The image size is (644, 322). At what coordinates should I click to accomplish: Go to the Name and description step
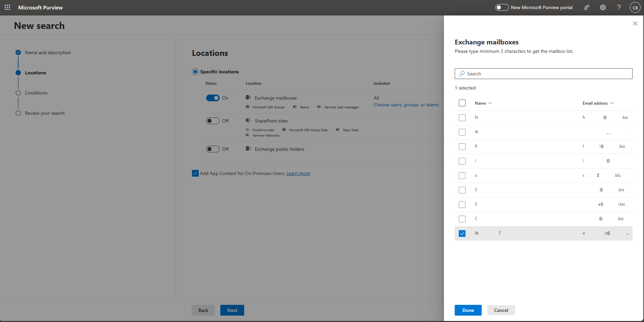[48, 52]
